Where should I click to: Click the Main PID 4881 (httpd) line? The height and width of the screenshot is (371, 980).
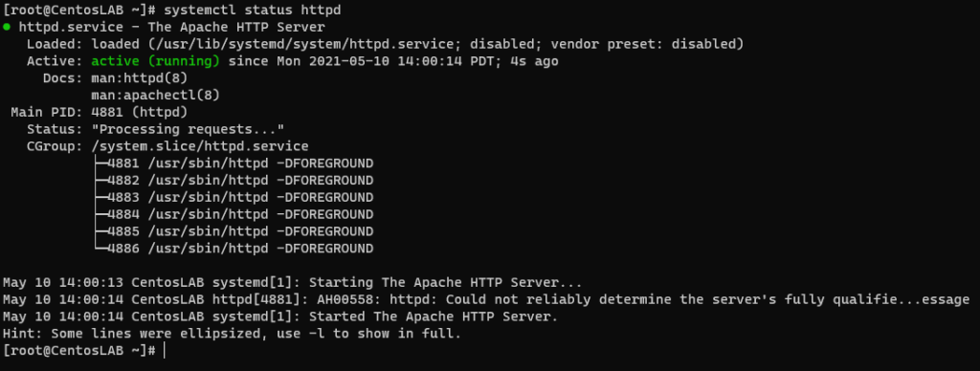pos(100,113)
